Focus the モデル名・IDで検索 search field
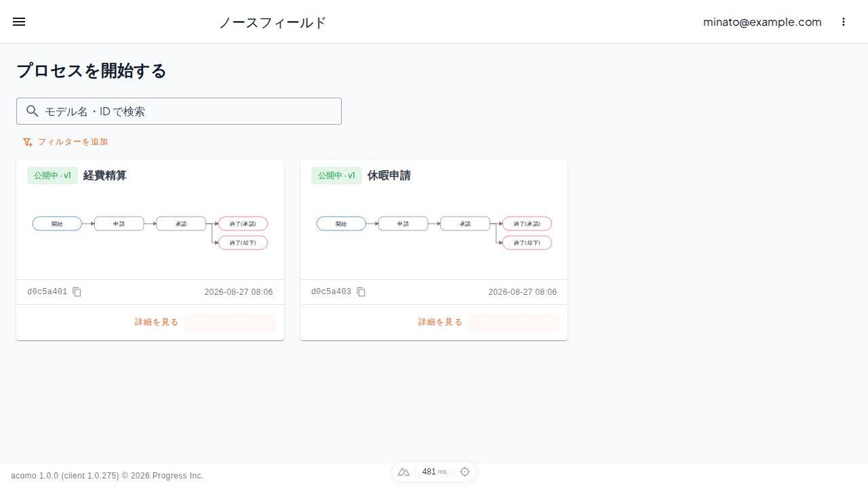This screenshot has height=488, width=868. [179, 111]
